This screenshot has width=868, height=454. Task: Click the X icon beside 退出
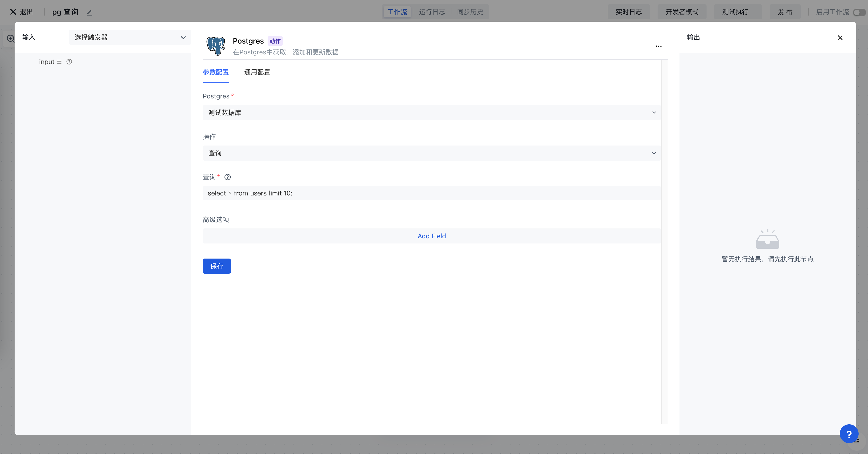pos(13,12)
